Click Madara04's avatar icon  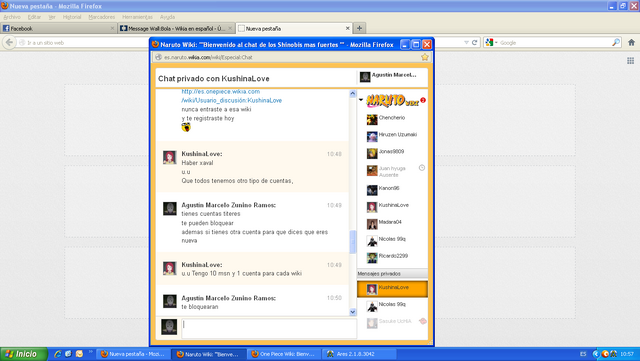372,224
